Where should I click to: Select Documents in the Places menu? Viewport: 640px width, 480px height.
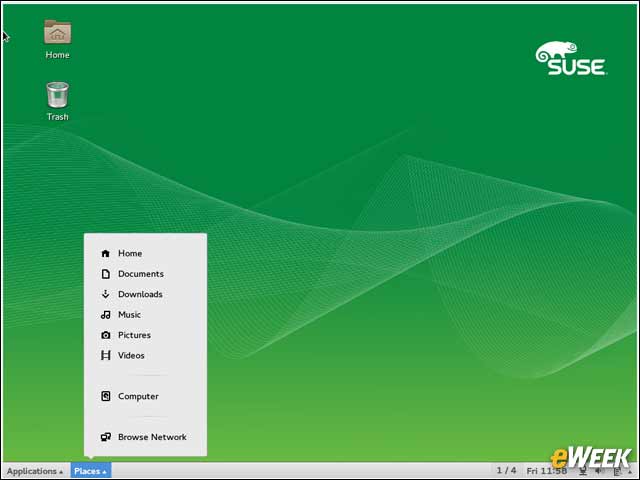pyautogui.click(x=145, y=274)
